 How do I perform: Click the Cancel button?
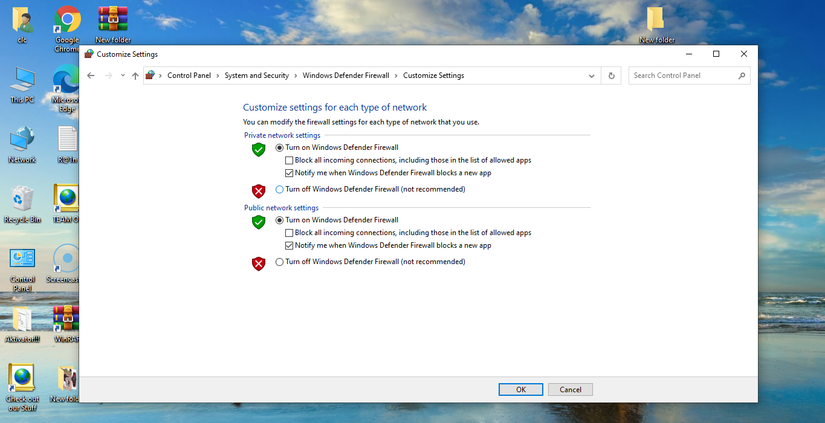click(570, 389)
